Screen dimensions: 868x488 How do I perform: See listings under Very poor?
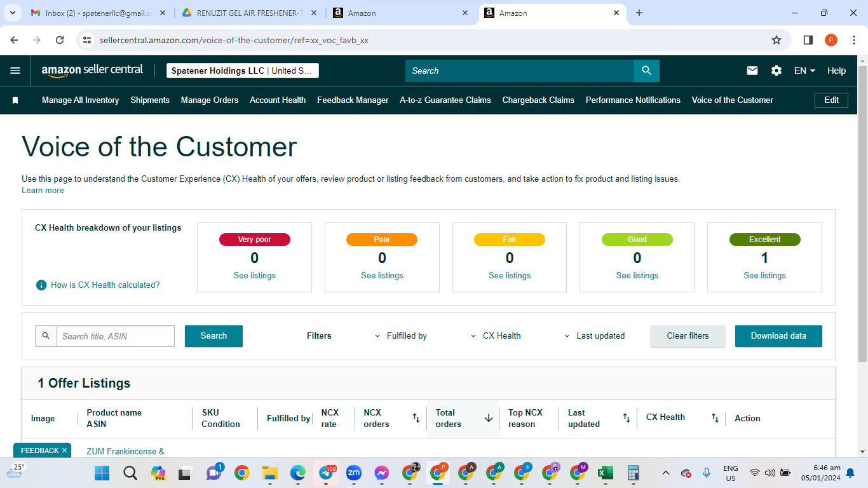(254, 276)
